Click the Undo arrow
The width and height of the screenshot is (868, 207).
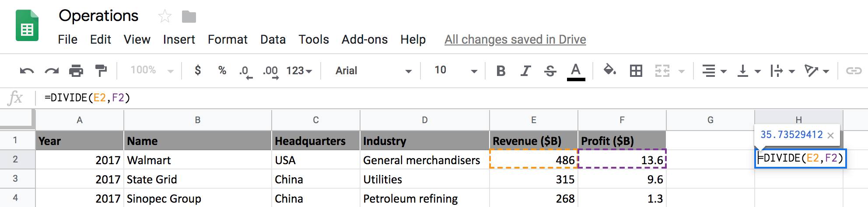click(27, 71)
